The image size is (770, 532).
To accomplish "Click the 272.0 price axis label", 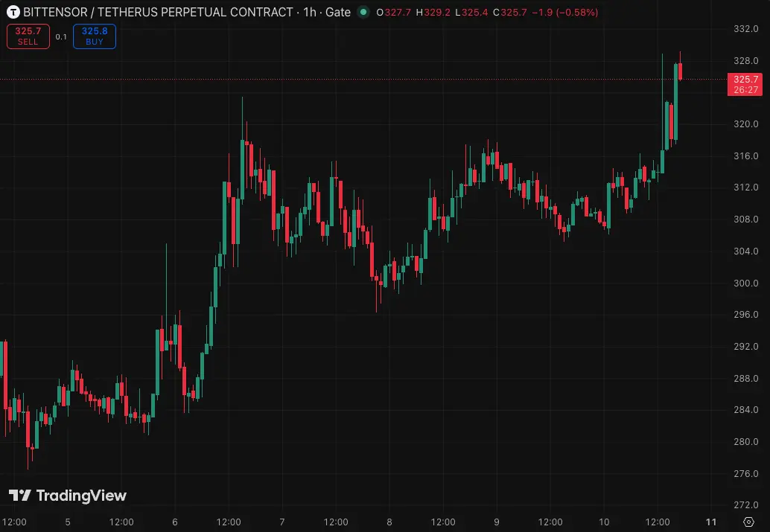I will point(746,505).
